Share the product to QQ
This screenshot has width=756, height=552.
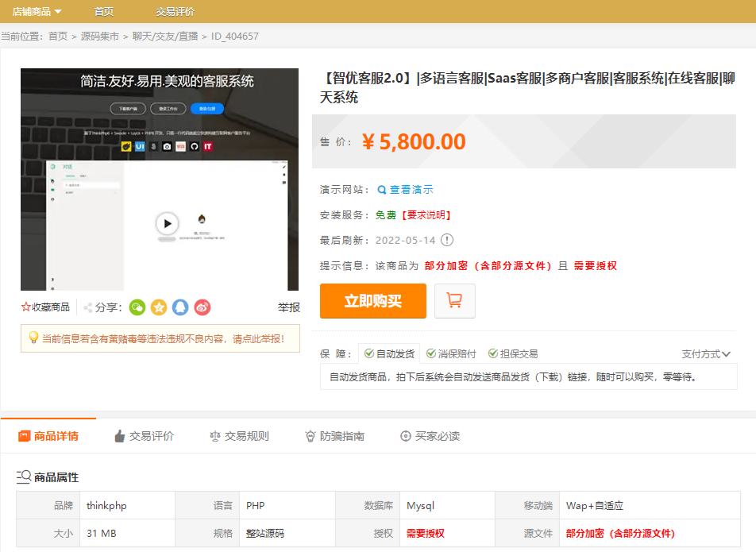click(x=180, y=307)
